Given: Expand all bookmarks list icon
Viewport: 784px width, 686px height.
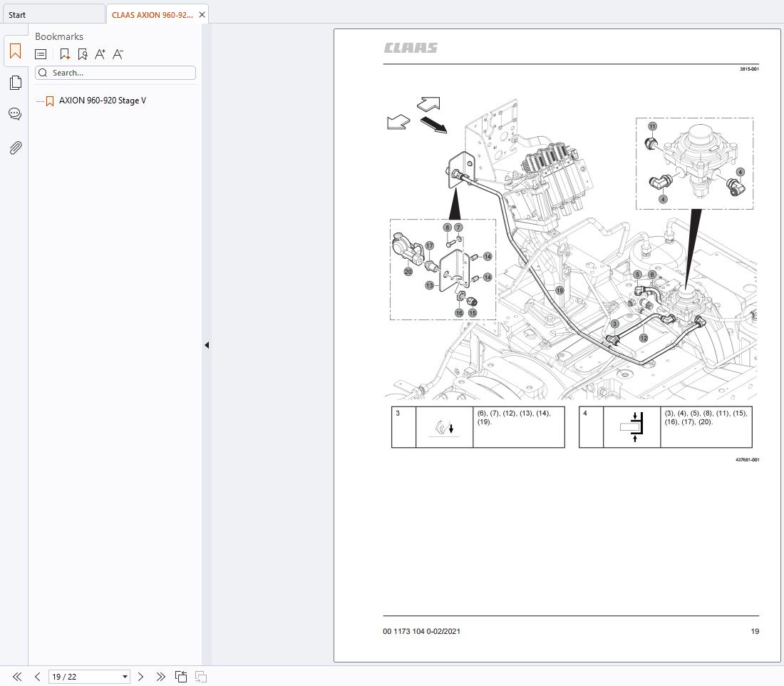Looking at the screenshot, I should pyautogui.click(x=41, y=54).
